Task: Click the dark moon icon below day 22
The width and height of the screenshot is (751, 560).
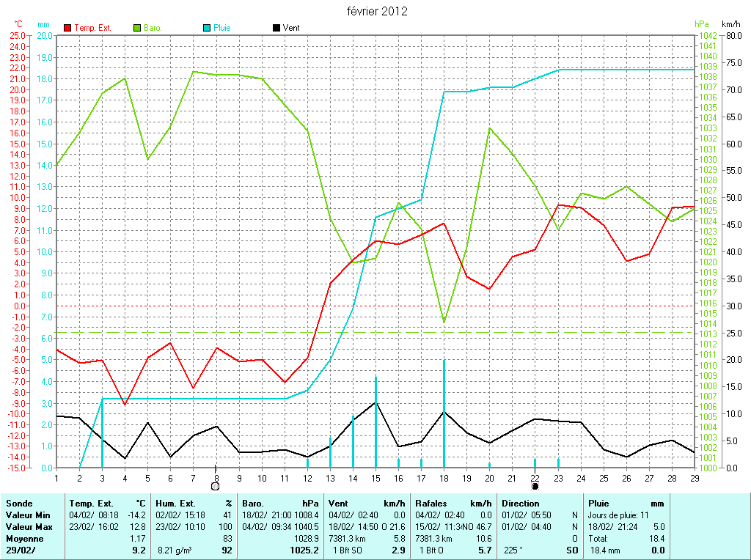Action: pyautogui.click(x=535, y=486)
